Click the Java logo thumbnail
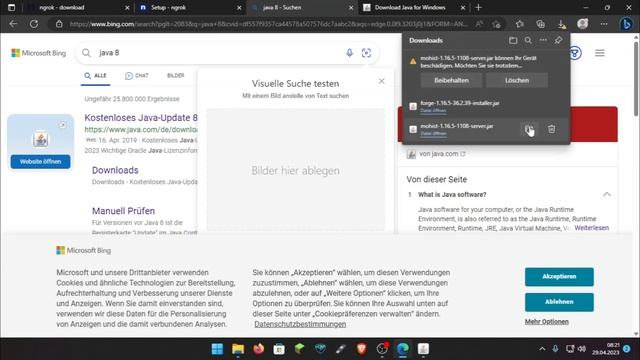This screenshot has width=640, height=360. pos(40,139)
